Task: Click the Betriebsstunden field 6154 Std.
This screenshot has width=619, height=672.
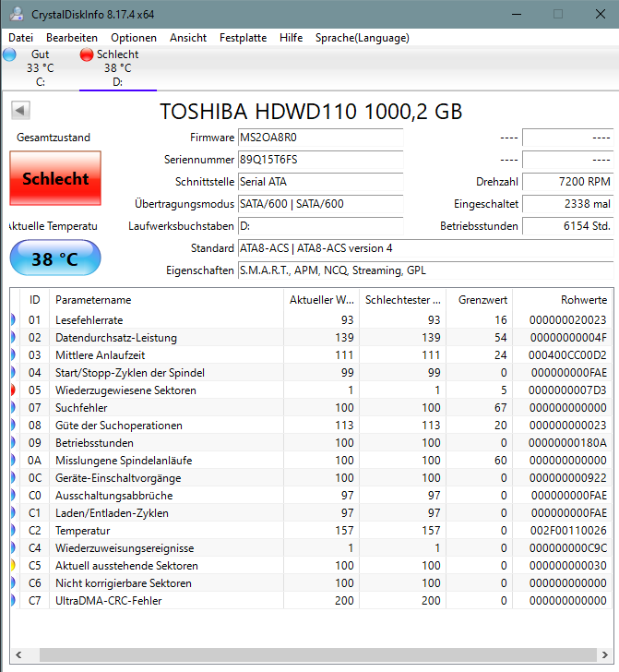Action: coord(568,226)
